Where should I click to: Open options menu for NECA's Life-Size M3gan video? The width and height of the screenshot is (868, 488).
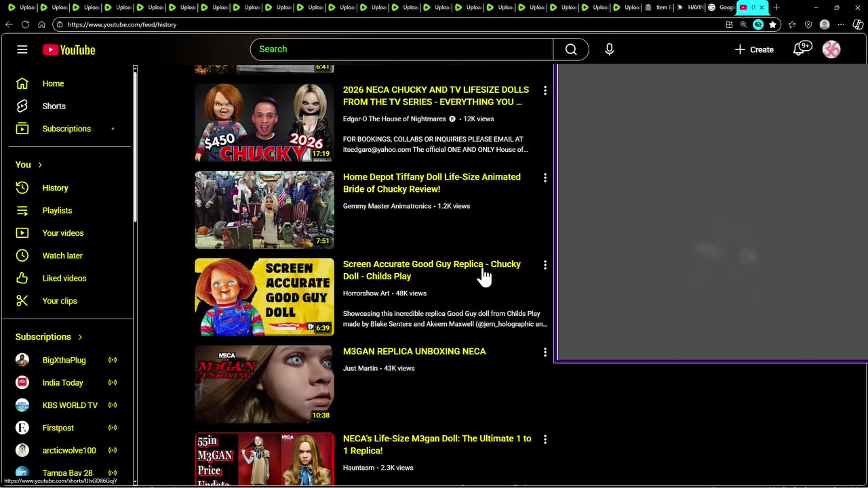(545, 440)
